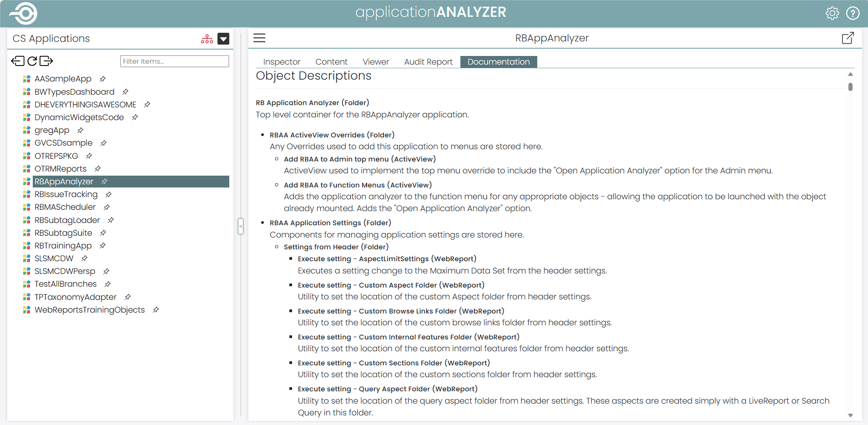Click pin icon next to RBIssueTracking
This screenshot has width=868, height=425.
tap(109, 194)
